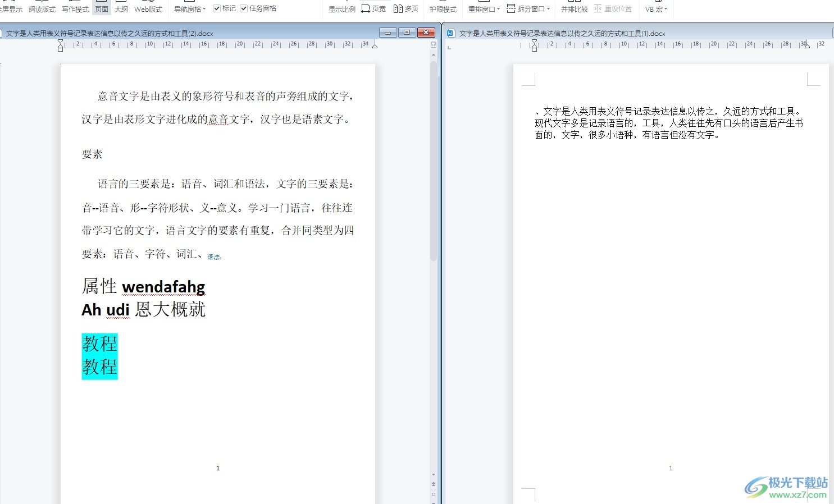The image size is (834, 504).
Task: Click the tab-stop selector left of right ruler
Action: 449,48
